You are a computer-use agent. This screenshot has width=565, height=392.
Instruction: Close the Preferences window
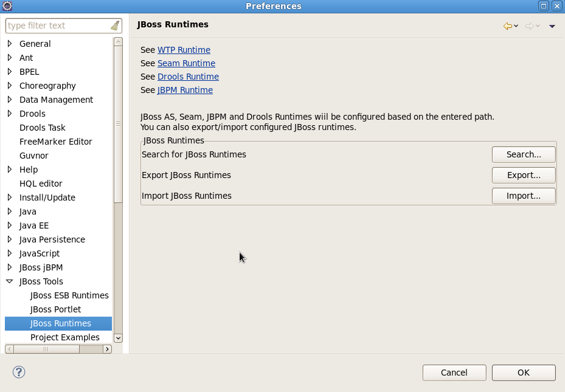pyautogui.click(x=557, y=6)
